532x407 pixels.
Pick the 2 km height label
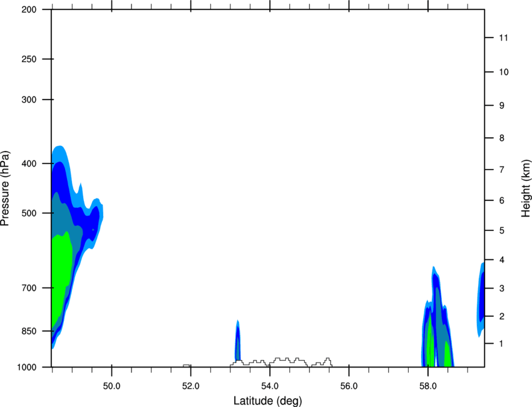(x=501, y=316)
